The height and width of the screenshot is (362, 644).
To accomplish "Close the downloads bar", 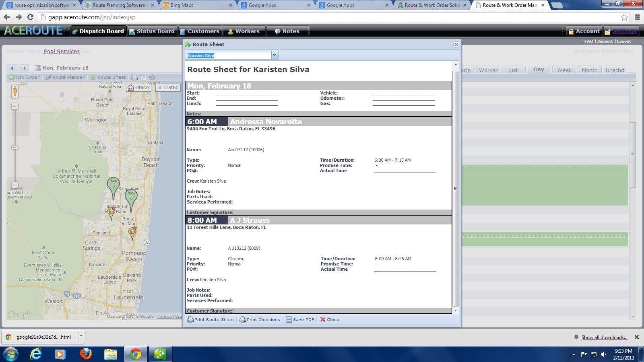I will pyautogui.click(x=637, y=337).
